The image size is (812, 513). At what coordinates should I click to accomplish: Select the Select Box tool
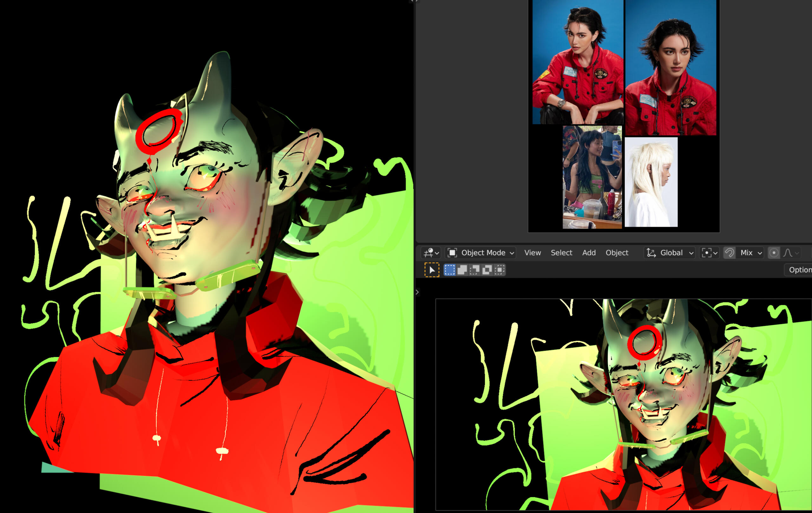coord(432,270)
